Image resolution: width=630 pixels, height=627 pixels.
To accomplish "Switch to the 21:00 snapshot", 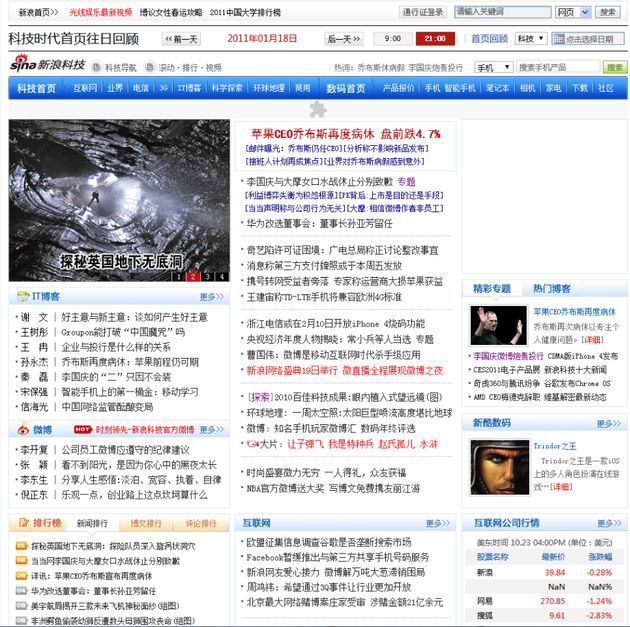I will (435, 39).
